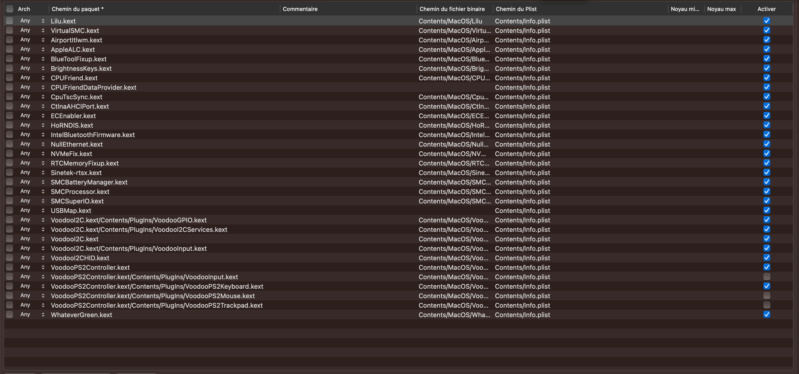
Task: Disable AppleALC.kext via Activer checkbox
Action: [766, 49]
